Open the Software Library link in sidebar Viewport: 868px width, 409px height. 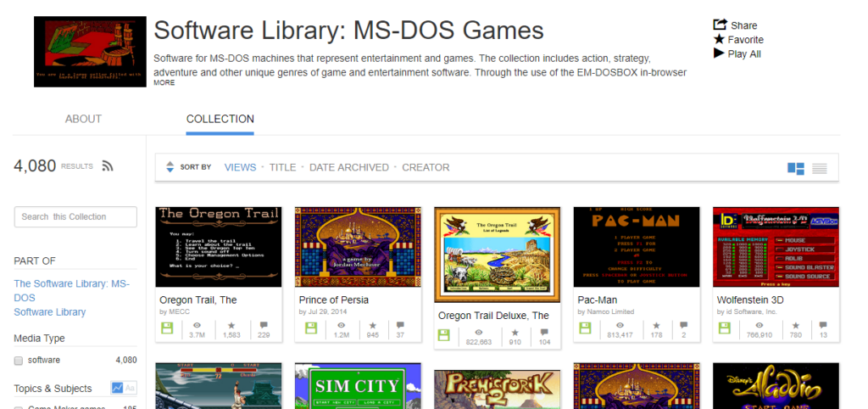pos(50,312)
